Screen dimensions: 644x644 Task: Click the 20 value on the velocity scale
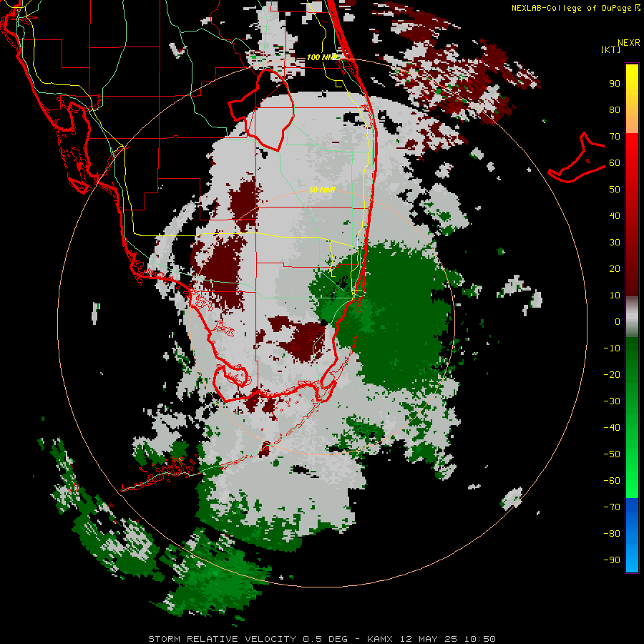[x=615, y=268]
